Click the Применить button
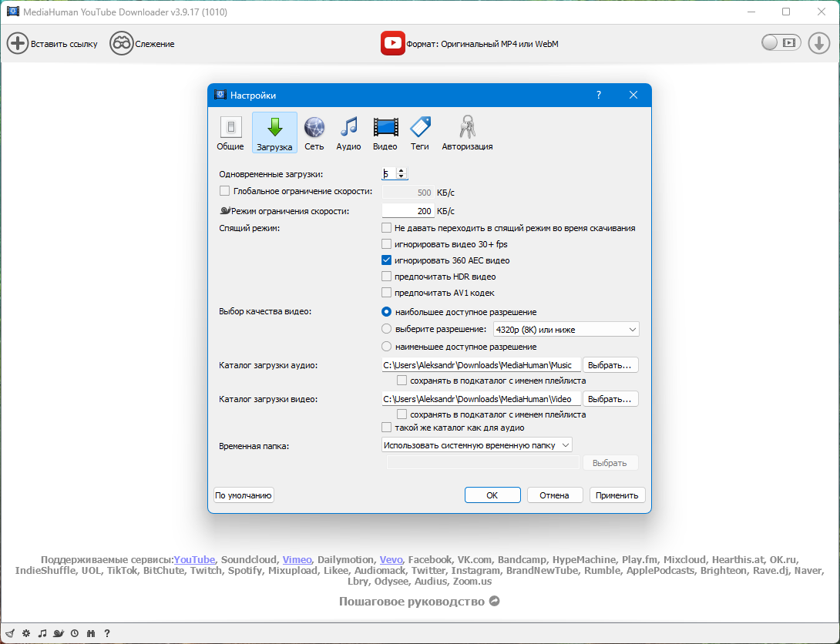 [617, 495]
